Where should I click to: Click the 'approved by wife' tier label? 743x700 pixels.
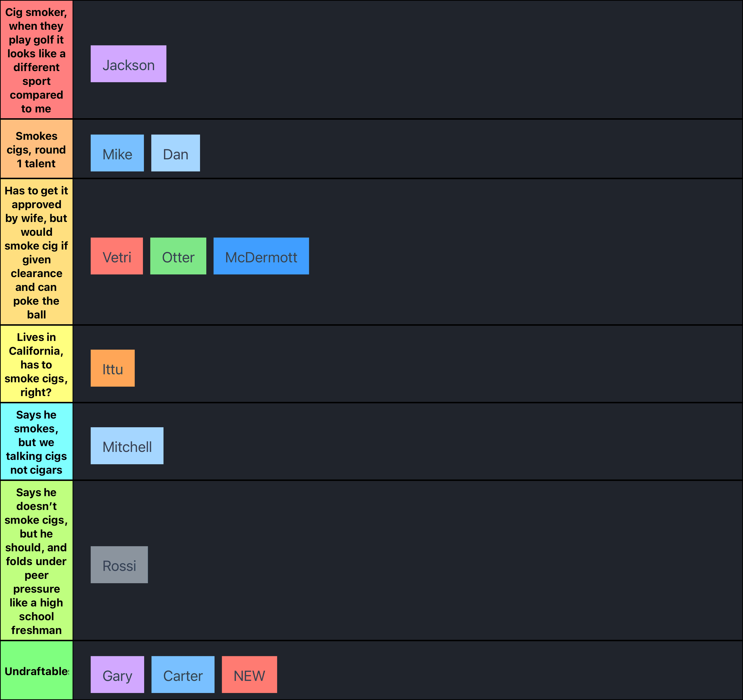point(36,252)
